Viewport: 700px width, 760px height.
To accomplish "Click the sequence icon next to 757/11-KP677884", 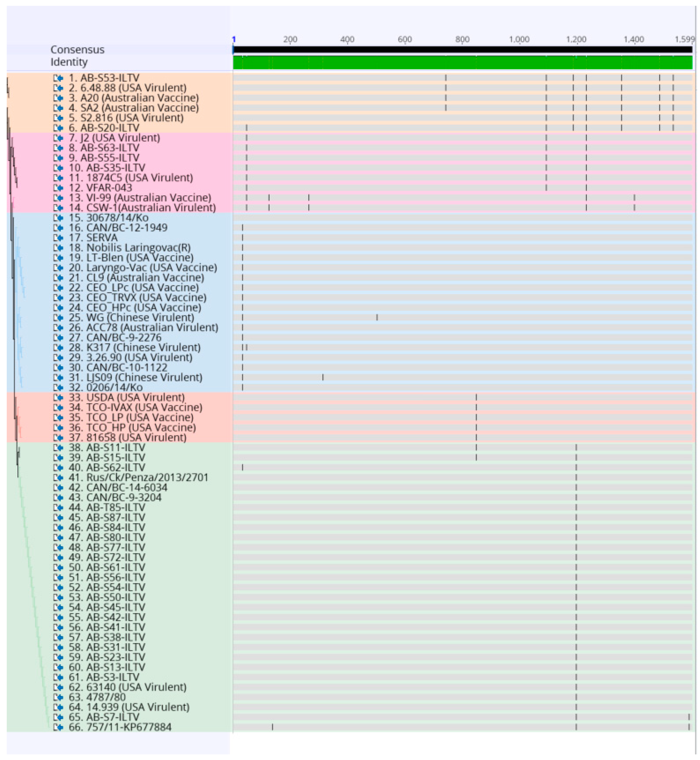I will click(58, 727).
